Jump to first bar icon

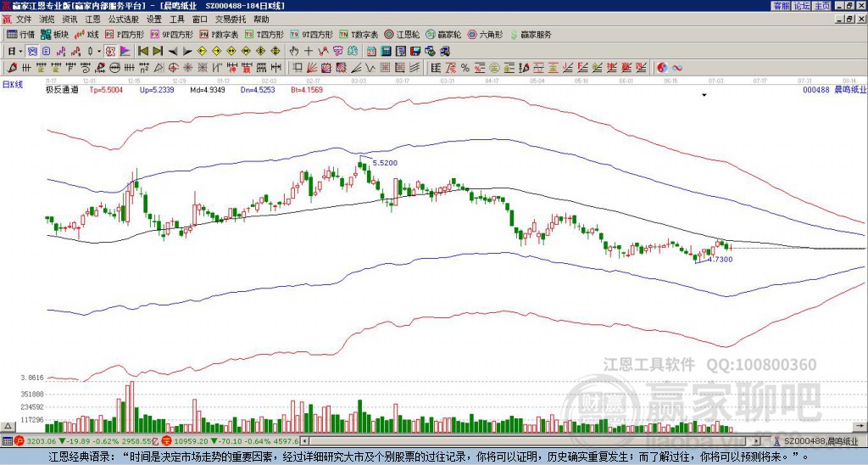pos(143,51)
